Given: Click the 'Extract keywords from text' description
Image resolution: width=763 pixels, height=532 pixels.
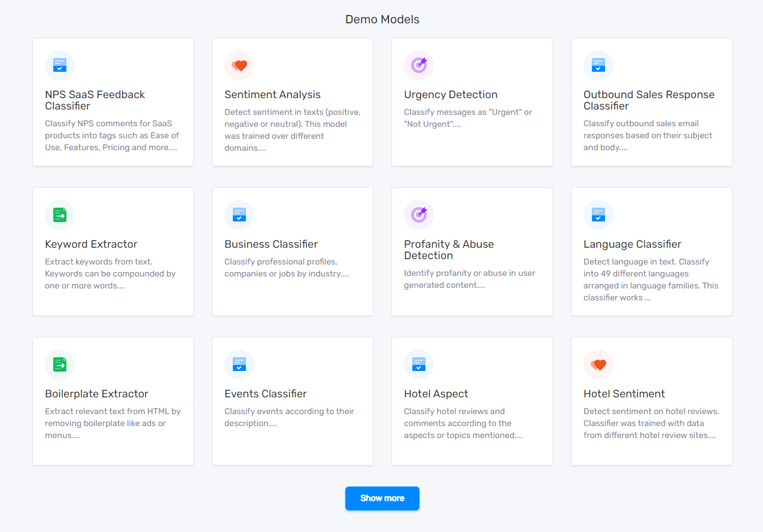Looking at the screenshot, I should [x=110, y=273].
